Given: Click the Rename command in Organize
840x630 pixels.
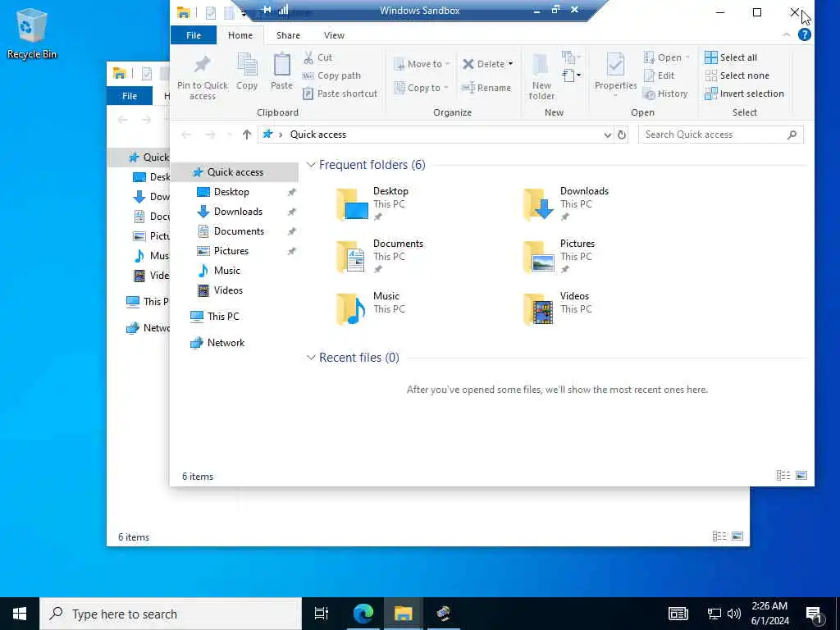Looking at the screenshot, I should click(486, 88).
